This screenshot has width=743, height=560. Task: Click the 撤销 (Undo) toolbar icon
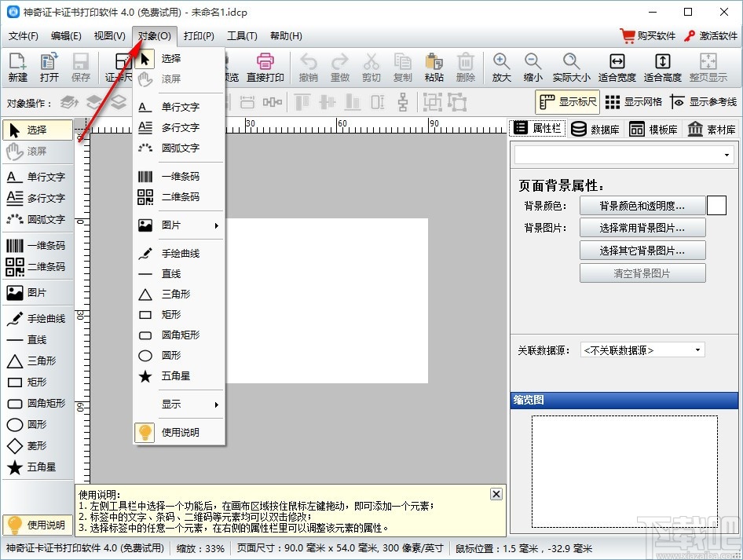tap(309, 67)
